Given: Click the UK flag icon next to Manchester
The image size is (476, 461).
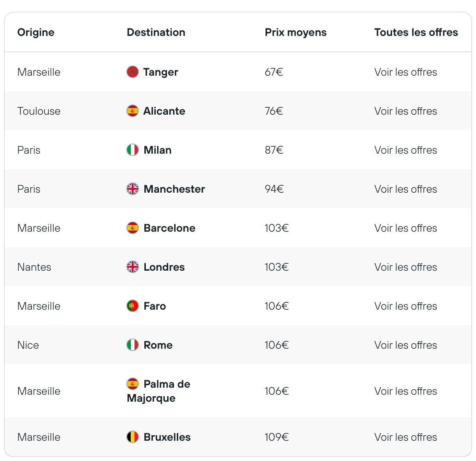Looking at the screenshot, I should point(133,189).
